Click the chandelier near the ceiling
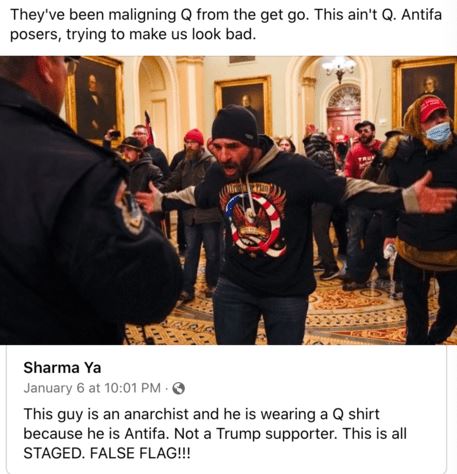 (339, 68)
